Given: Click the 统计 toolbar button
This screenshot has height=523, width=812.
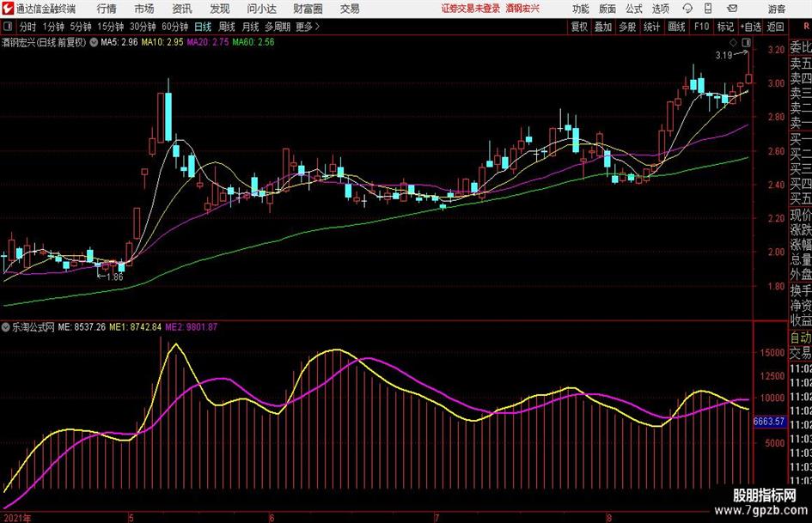Looking at the screenshot, I should pos(651,27).
